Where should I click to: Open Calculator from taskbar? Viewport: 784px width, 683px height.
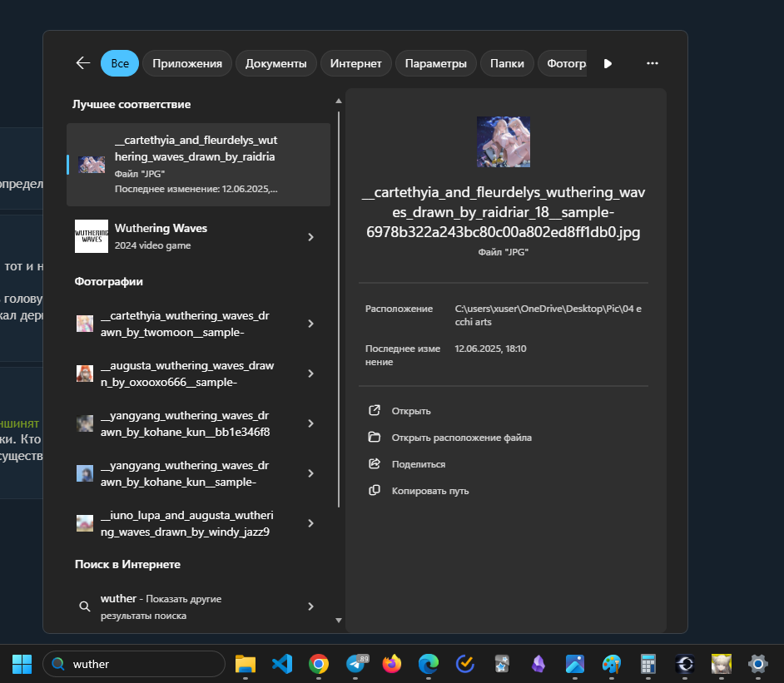[648, 664]
